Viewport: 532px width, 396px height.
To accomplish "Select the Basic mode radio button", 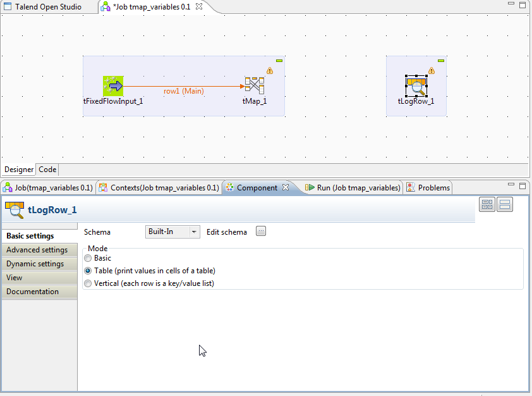I will 88,258.
